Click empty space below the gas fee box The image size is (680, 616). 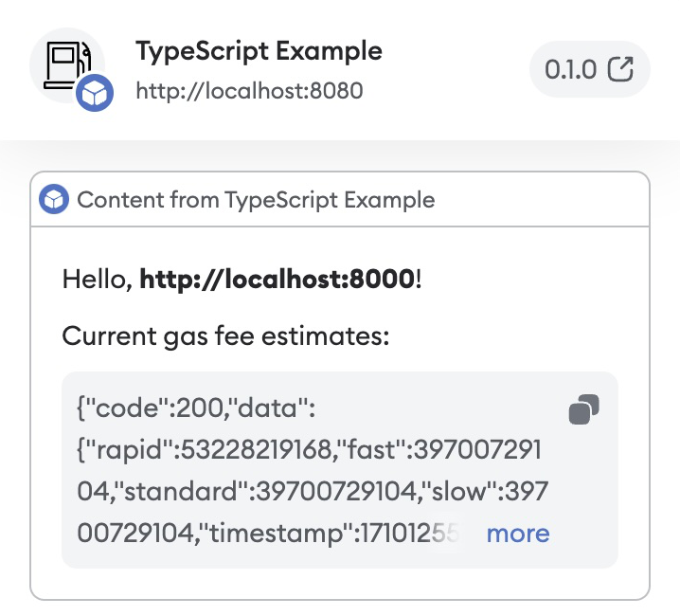[339, 583]
